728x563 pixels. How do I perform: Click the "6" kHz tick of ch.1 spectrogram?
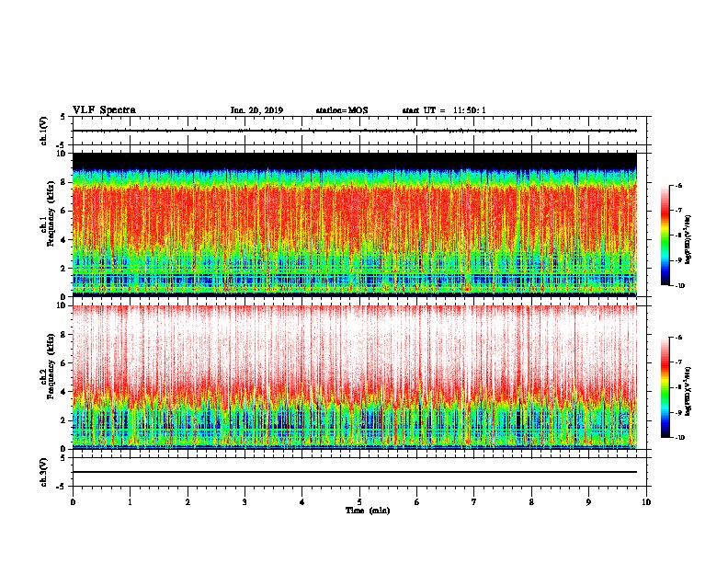tap(64, 211)
